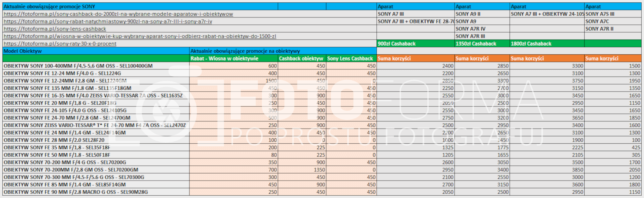Click the cell reading only 'SONY A7 III'
The height and width of the screenshot is (198, 644).
tap(416, 14)
